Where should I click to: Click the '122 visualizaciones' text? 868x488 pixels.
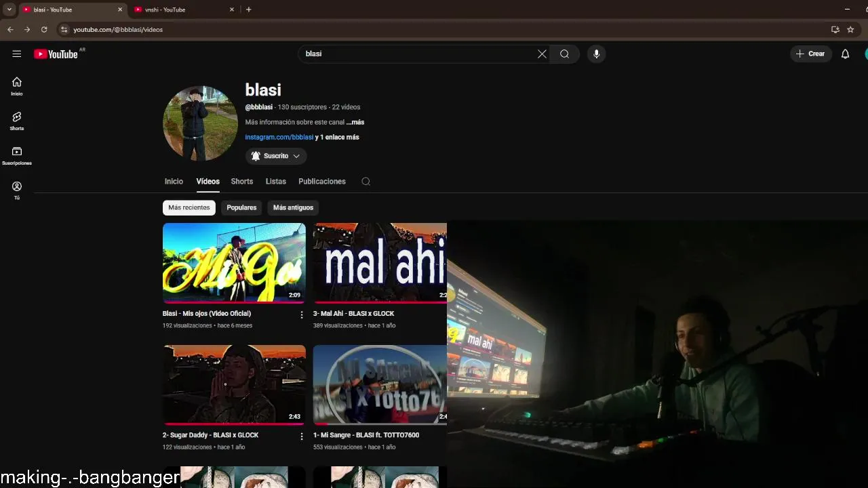(x=186, y=447)
